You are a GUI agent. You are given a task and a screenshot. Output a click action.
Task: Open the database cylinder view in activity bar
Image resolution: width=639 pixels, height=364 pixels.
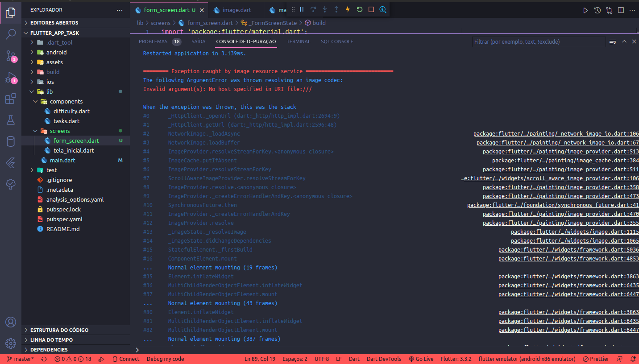click(11, 141)
